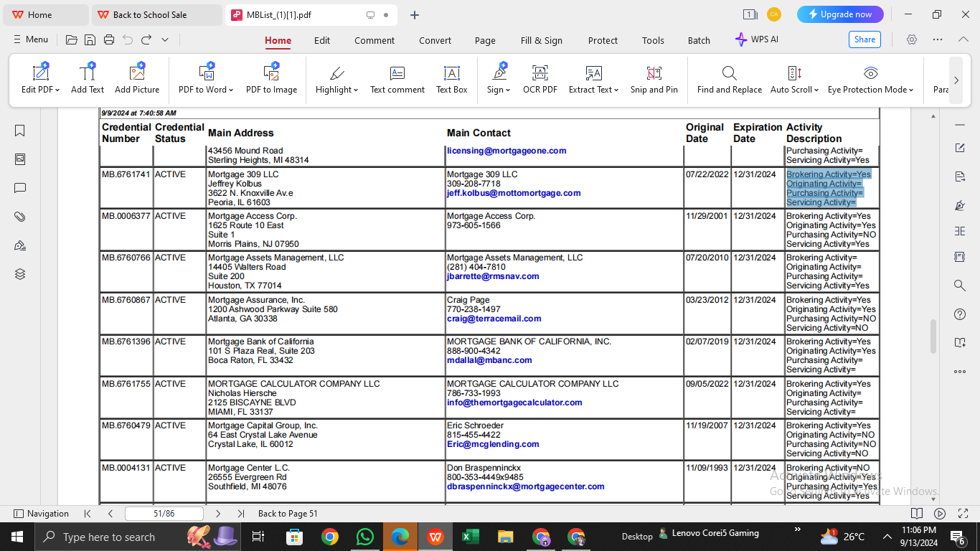
Task: Click the Add Text tool
Action: [x=88, y=79]
